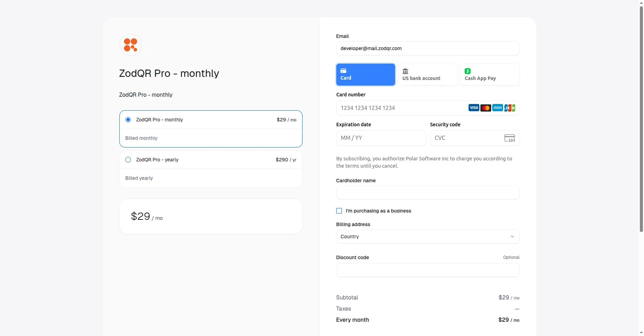The image size is (644, 336).
Task: Switch to US bank account payment tab
Action: tap(427, 74)
